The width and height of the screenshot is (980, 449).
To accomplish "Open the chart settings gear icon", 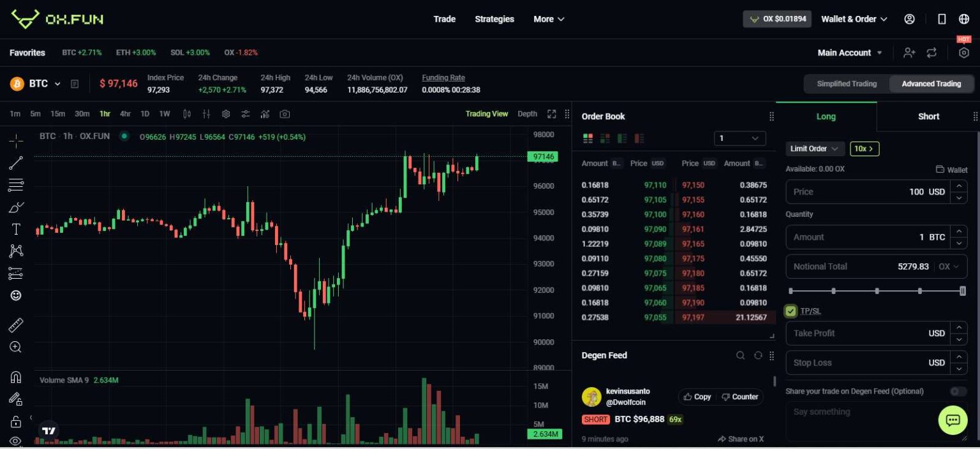I will 226,114.
